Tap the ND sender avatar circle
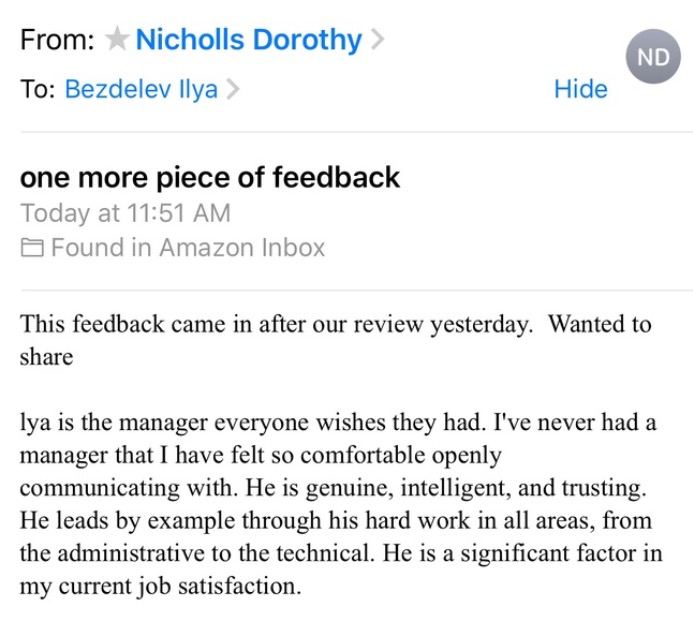This screenshot has width=693, height=627. point(652,57)
